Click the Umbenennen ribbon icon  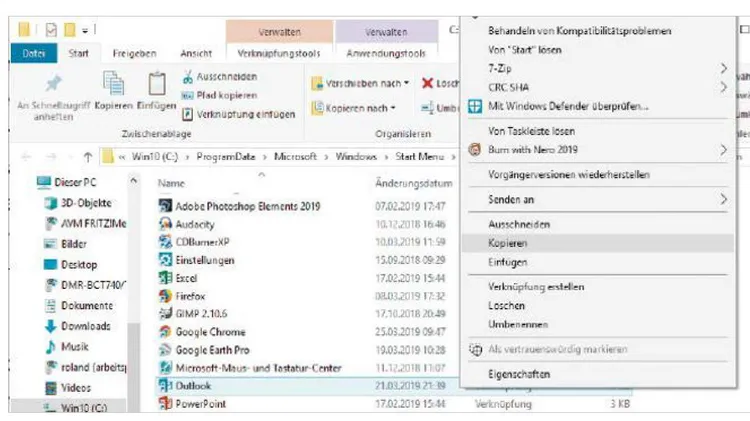coord(427,108)
